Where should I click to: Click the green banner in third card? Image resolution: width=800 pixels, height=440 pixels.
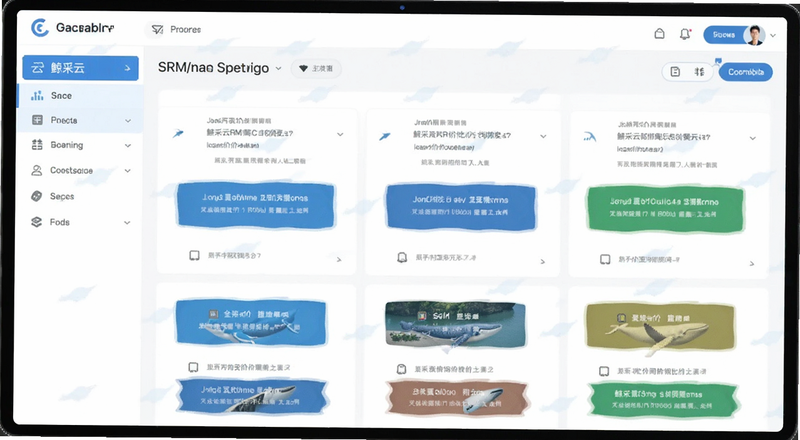pyautogui.click(x=666, y=209)
